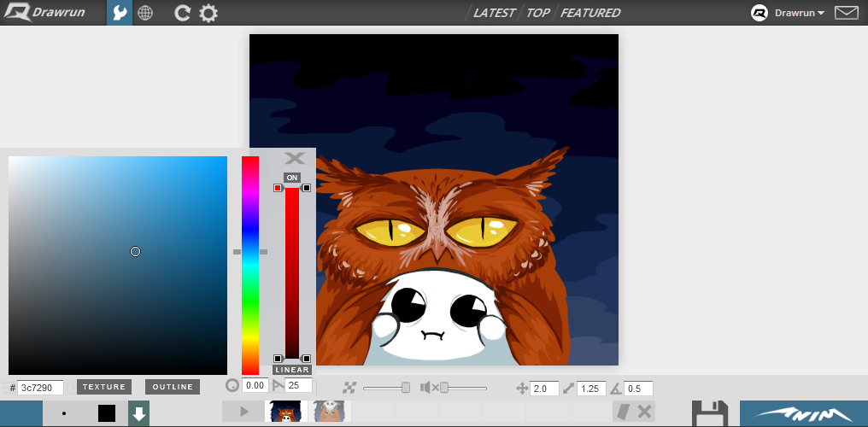Select the bottom-right black gradient stop
This screenshot has height=427, width=868.
(x=307, y=359)
